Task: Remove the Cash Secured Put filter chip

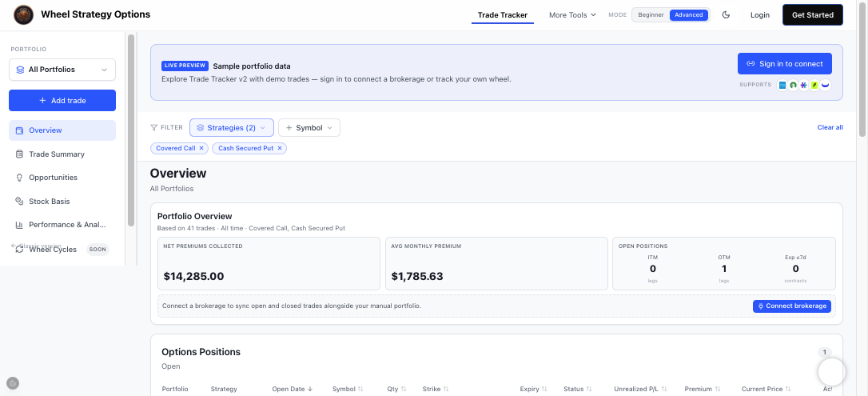Action: click(280, 149)
